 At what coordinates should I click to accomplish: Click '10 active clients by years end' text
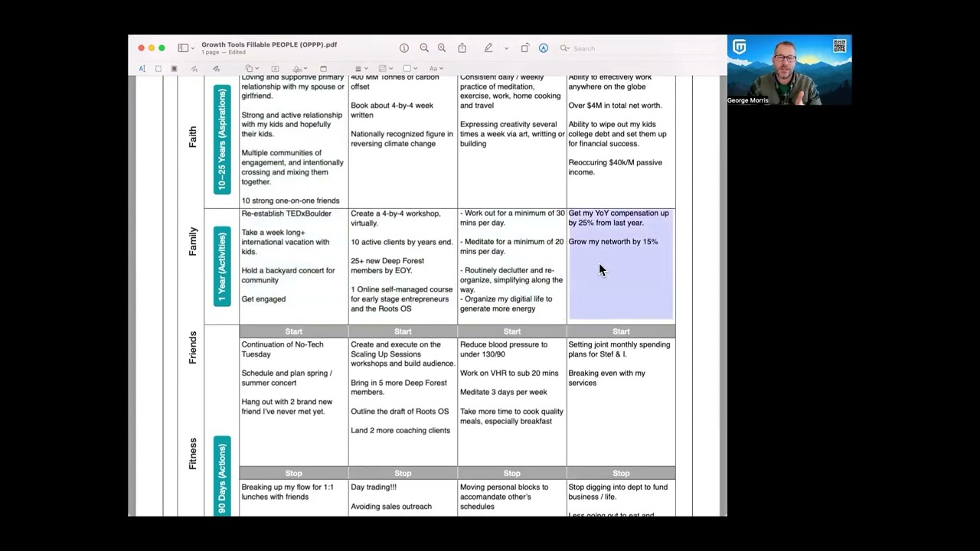click(x=401, y=242)
